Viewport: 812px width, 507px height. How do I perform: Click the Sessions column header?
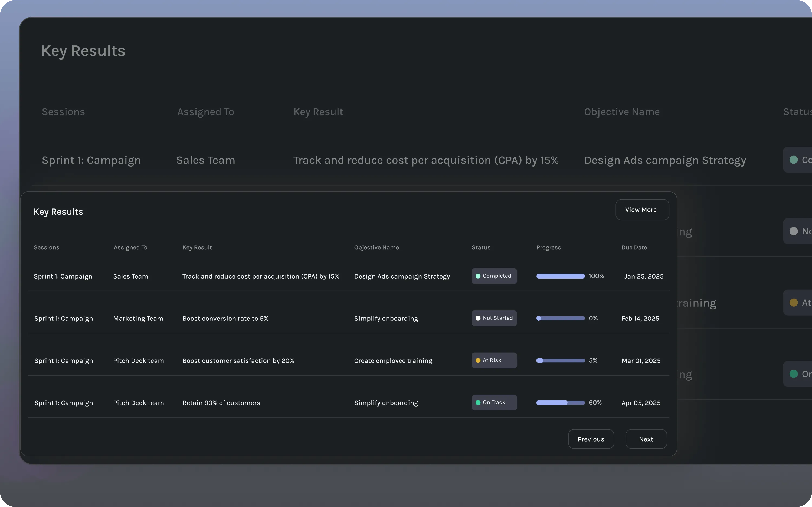coord(47,247)
